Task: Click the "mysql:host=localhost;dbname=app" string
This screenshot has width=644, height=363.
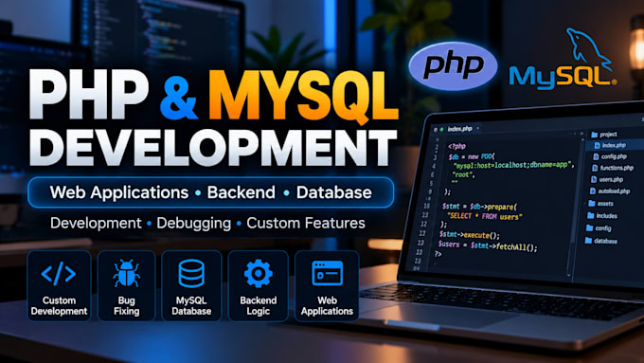Action: tap(512, 165)
